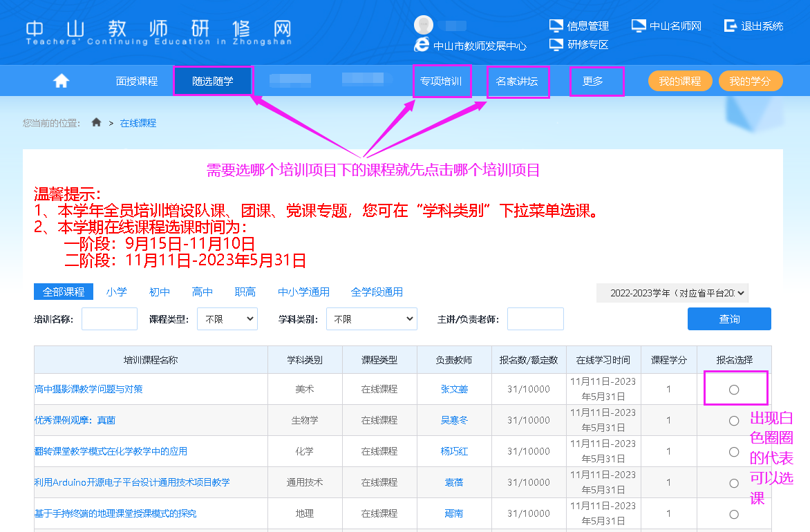Switch to the 全学段通用 tab
810x532 pixels.
[x=377, y=292]
